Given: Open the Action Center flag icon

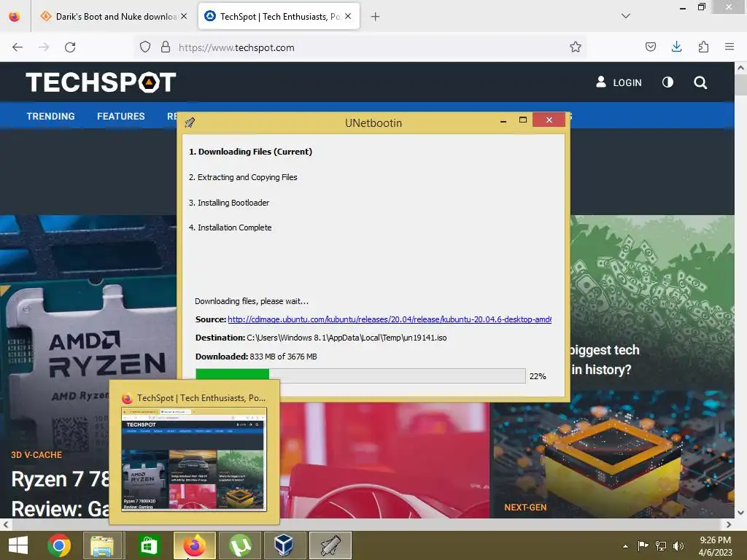Looking at the screenshot, I should [643, 545].
